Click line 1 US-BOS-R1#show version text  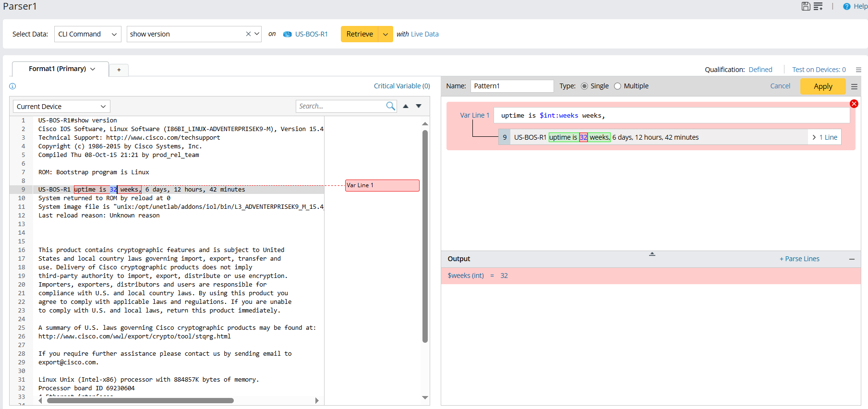[77, 120]
